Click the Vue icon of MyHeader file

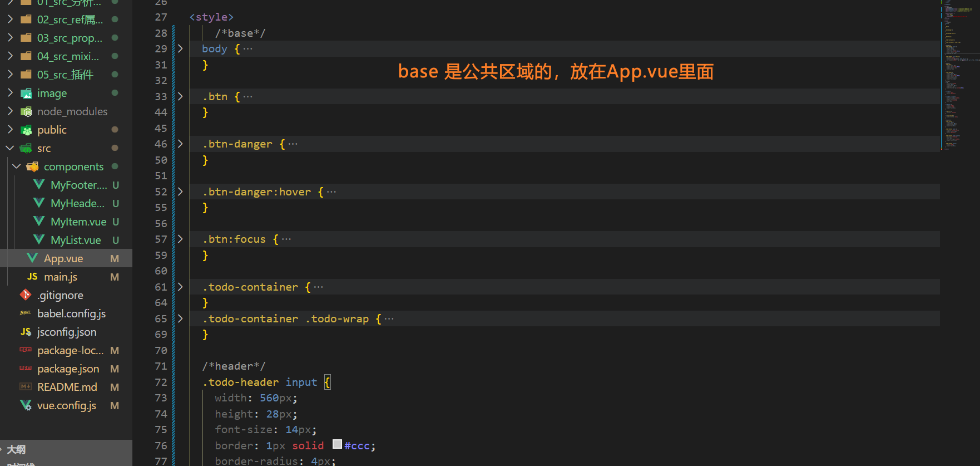tap(39, 203)
